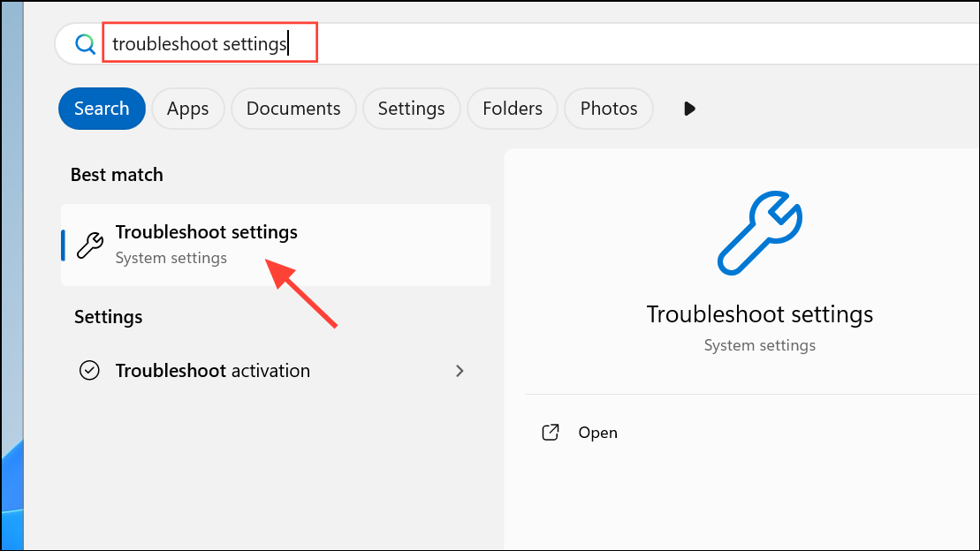This screenshot has height=551, width=980.
Task: Click into the search text field
Action: (x=530, y=44)
